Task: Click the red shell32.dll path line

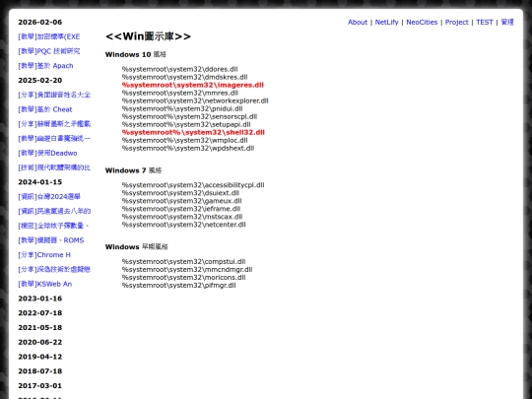Action: [193, 132]
